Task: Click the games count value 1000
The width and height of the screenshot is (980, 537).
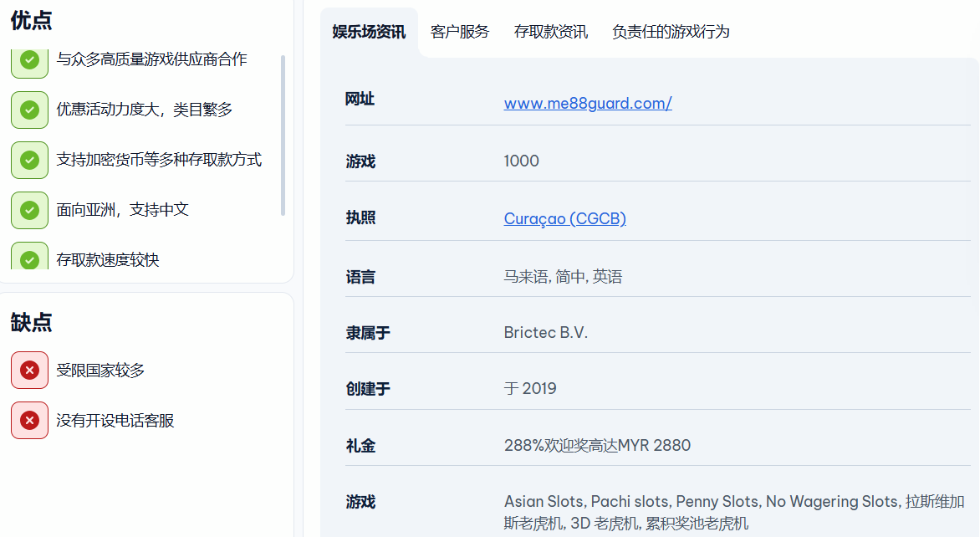Action: 521,161
